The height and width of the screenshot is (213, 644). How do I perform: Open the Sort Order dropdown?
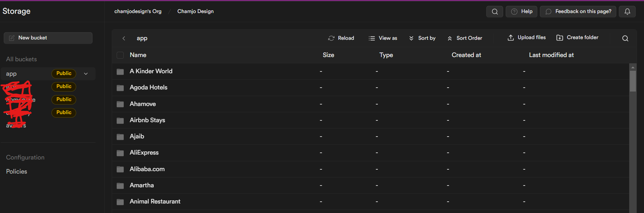(465, 38)
